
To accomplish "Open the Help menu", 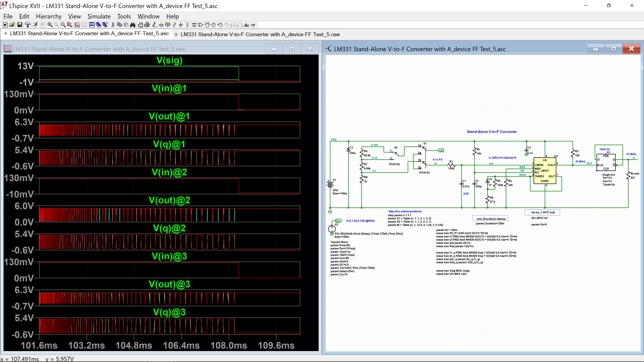I will pyautogui.click(x=173, y=16).
